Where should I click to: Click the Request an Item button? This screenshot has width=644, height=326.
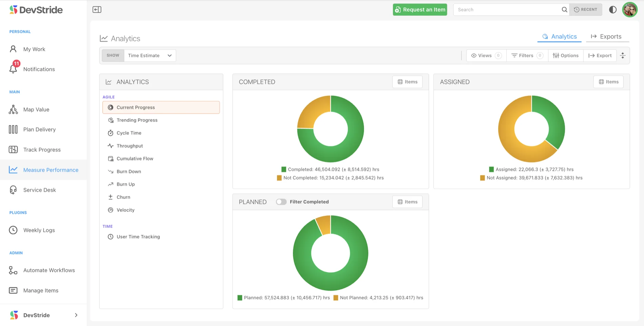point(420,9)
